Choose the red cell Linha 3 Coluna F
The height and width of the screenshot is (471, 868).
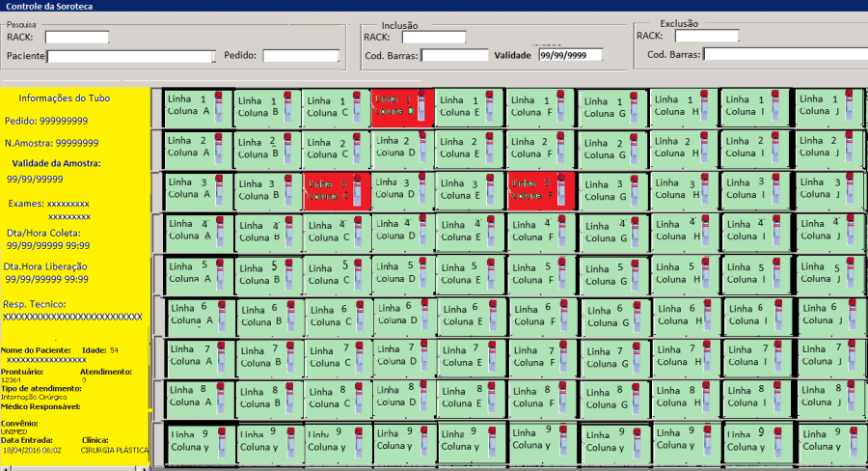[541, 190]
